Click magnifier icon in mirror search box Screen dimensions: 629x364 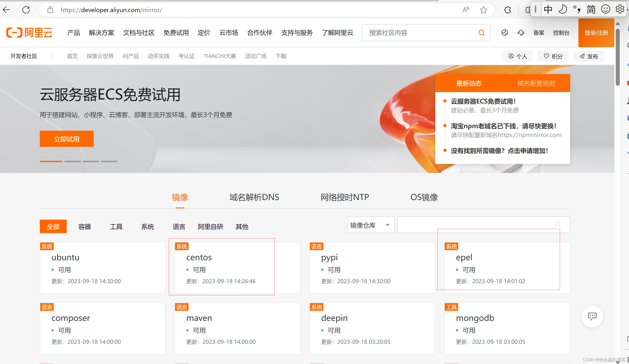[558, 225]
